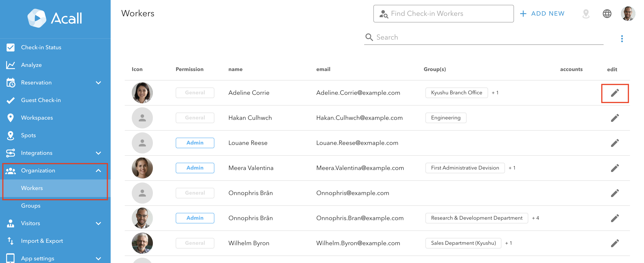Open the user profile avatar
Image resolution: width=644 pixels, height=263 pixels.
pyautogui.click(x=628, y=13)
